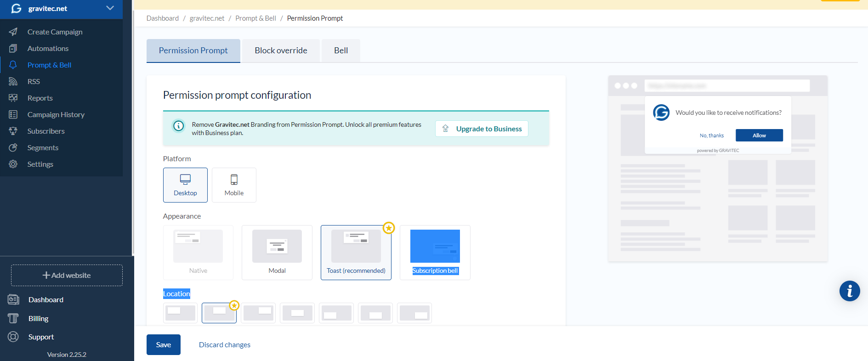Click gravitec.net breadcrumb link
The width and height of the screenshot is (868, 361).
pos(207,18)
